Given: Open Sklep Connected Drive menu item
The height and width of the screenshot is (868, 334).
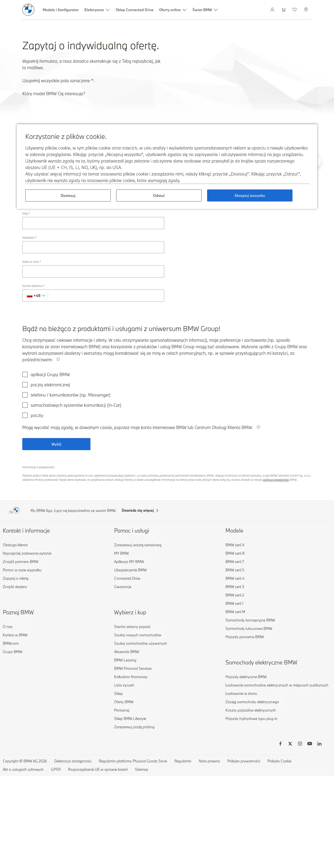Looking at the screenshot, I should (134, 10).
